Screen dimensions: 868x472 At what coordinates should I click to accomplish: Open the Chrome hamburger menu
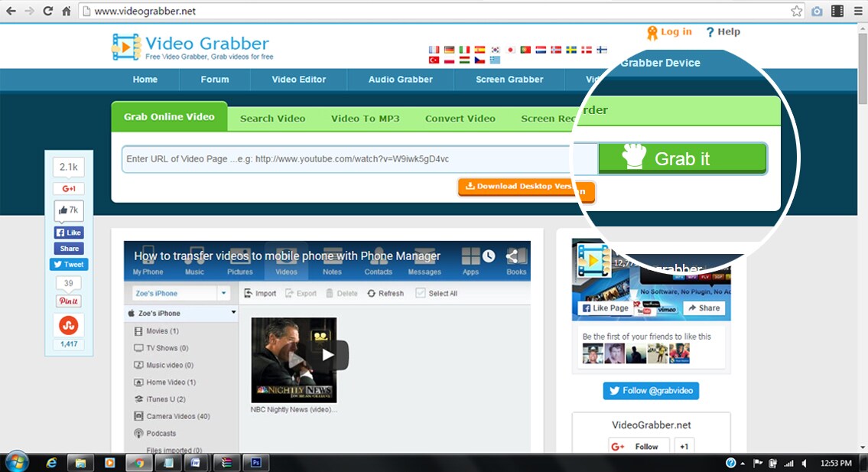(x=858, y=11)
